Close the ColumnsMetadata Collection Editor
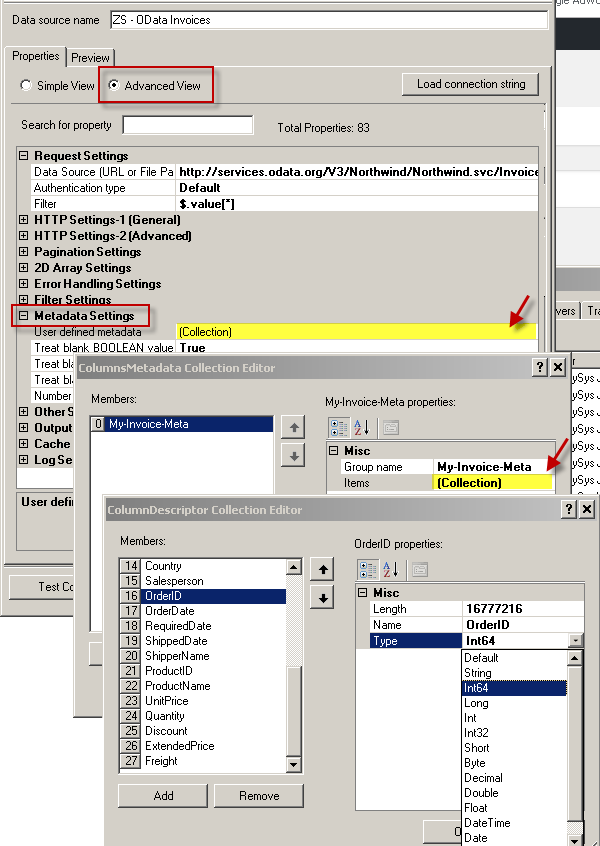This screenshot has height=846, width=600. click(557, 367)
